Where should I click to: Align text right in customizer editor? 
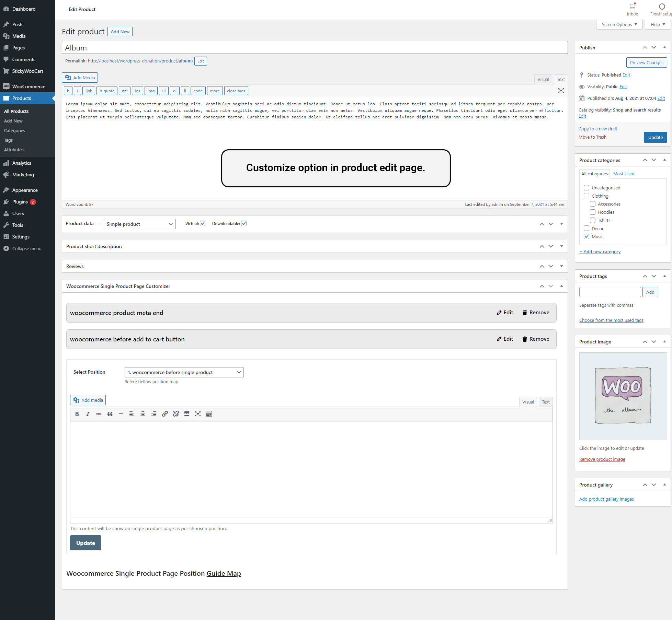(154, 414)
